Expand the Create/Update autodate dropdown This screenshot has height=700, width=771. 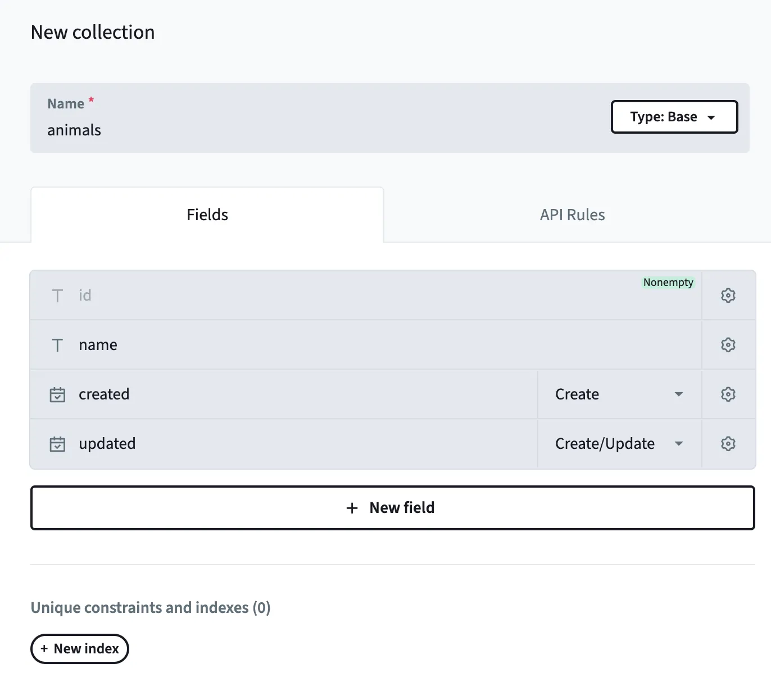tap(619, 444)
